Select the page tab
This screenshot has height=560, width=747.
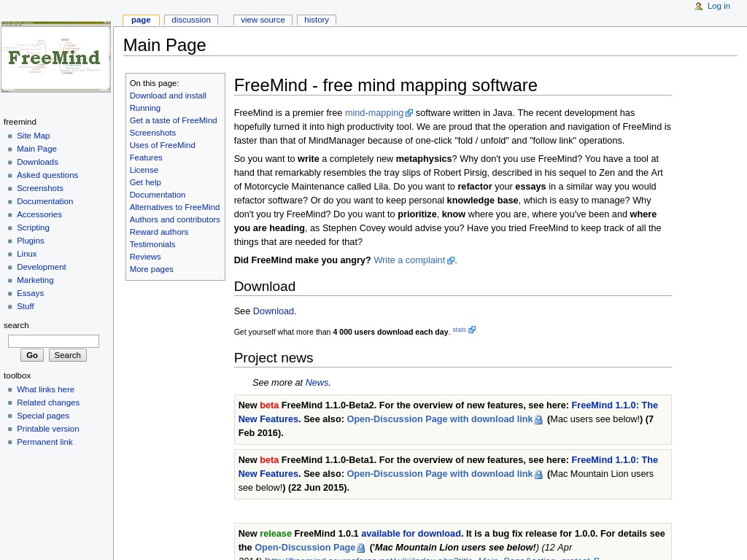click(141, 20)
